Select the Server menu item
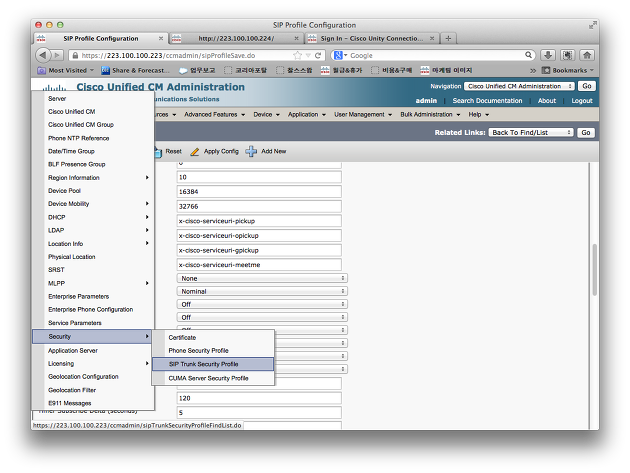Screen dimensions: 630x473 tap(93, 98)
